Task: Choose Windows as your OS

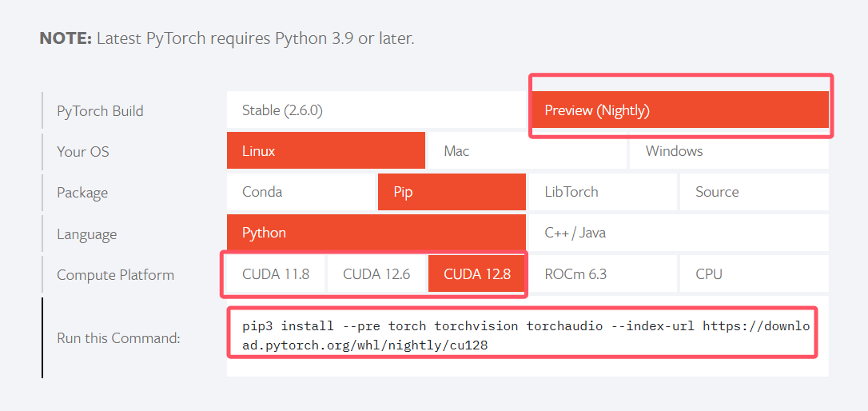Action: point(729,150)
